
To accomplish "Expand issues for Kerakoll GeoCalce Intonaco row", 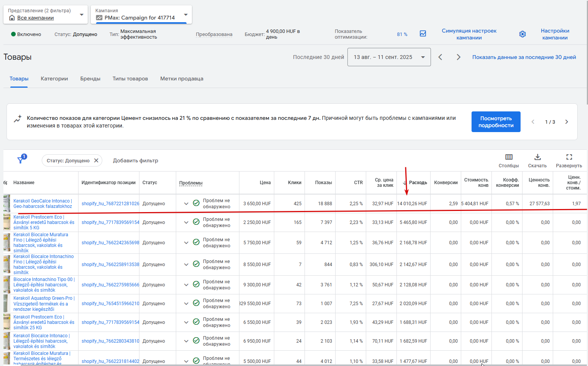I will click(x=186, y=204).
